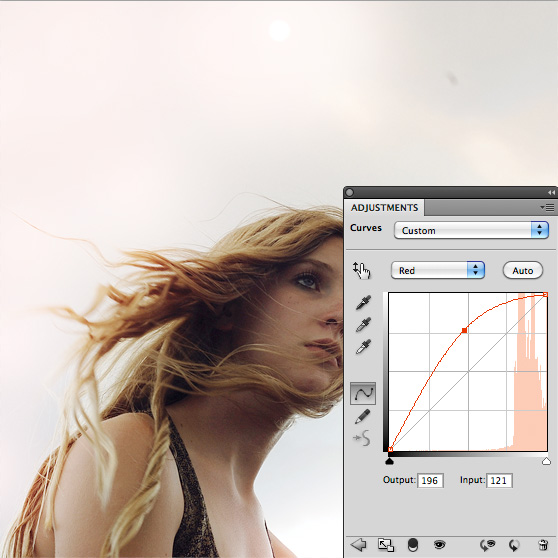Screen dimensions: 558x558
Task: Pick the white point eyedropper
Action: point(363,346)
